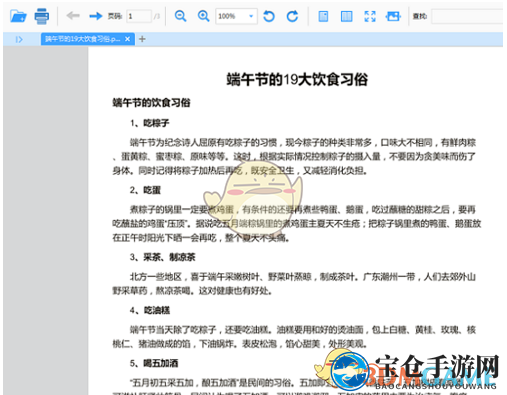Image resolution: width=507 pixels, height=395 pixels.
Task: Click heading 3、采茶、制凉茶
Action: (x=163, y=257)
